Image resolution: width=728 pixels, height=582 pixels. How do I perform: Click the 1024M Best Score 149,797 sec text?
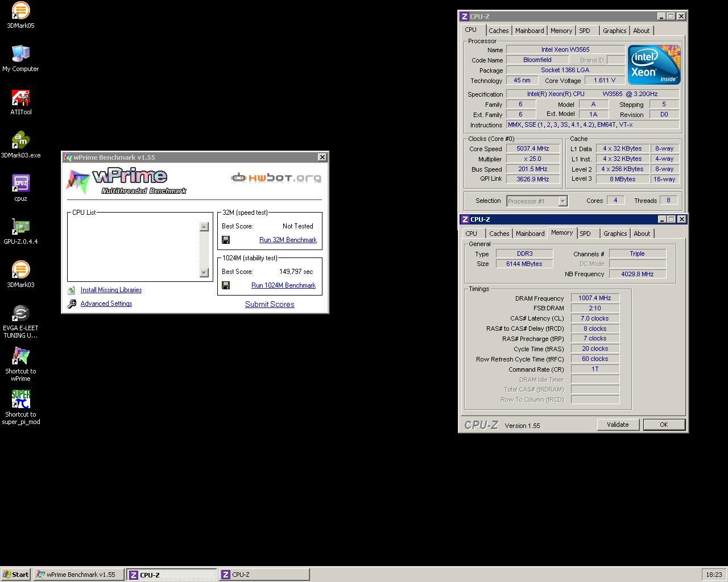pos(296,272)
